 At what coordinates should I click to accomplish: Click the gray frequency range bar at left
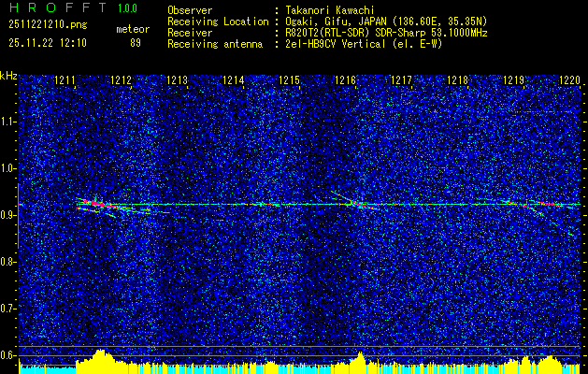(18, 216)
